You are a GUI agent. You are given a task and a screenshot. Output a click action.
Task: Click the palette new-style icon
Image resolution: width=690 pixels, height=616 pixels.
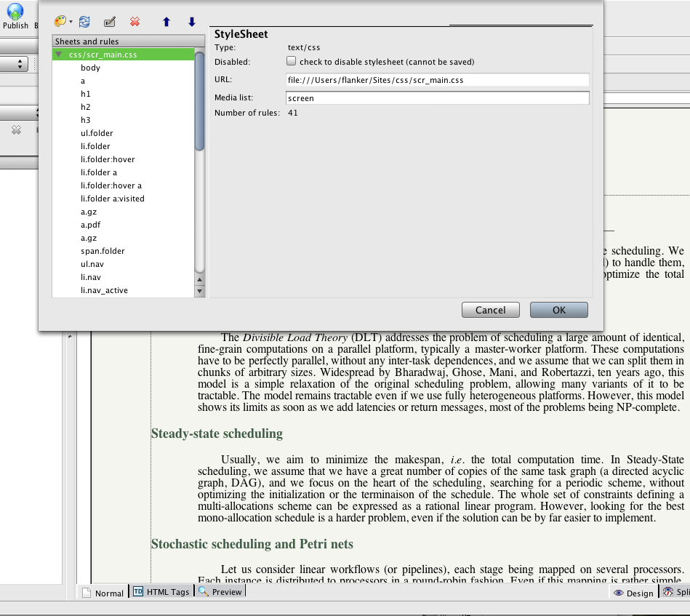tap(61, 22)
